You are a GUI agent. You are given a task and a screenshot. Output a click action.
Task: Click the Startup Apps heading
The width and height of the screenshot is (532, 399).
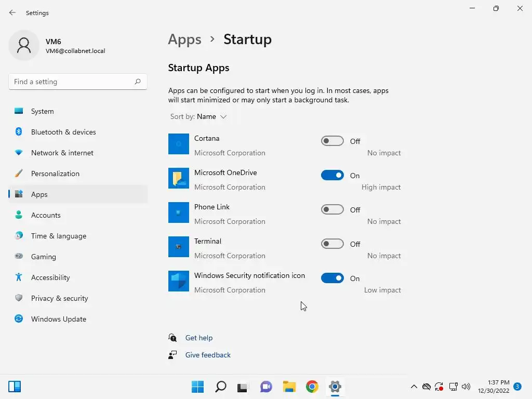pos(198,68)
